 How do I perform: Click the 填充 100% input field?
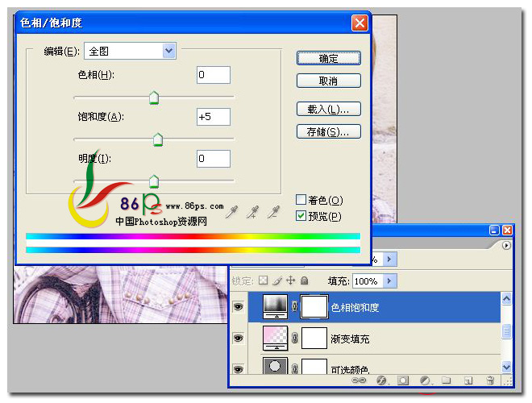click(368, 280)
